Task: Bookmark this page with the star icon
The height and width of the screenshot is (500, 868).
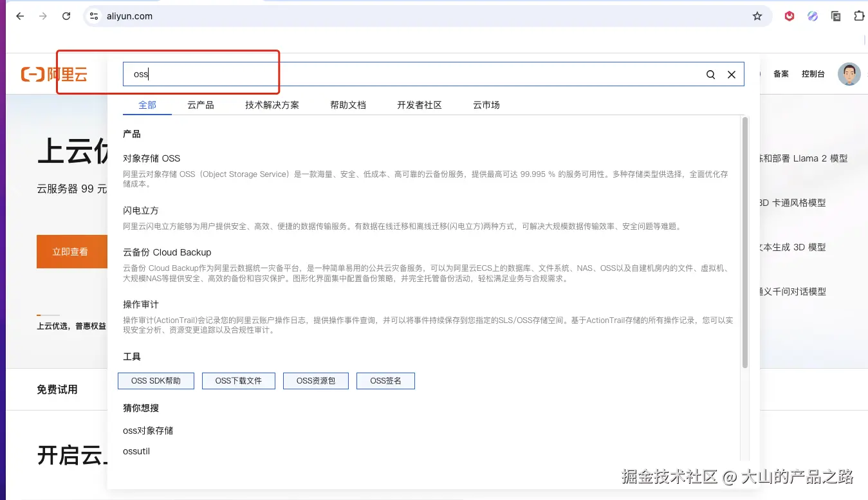Action: click(757, 16)
